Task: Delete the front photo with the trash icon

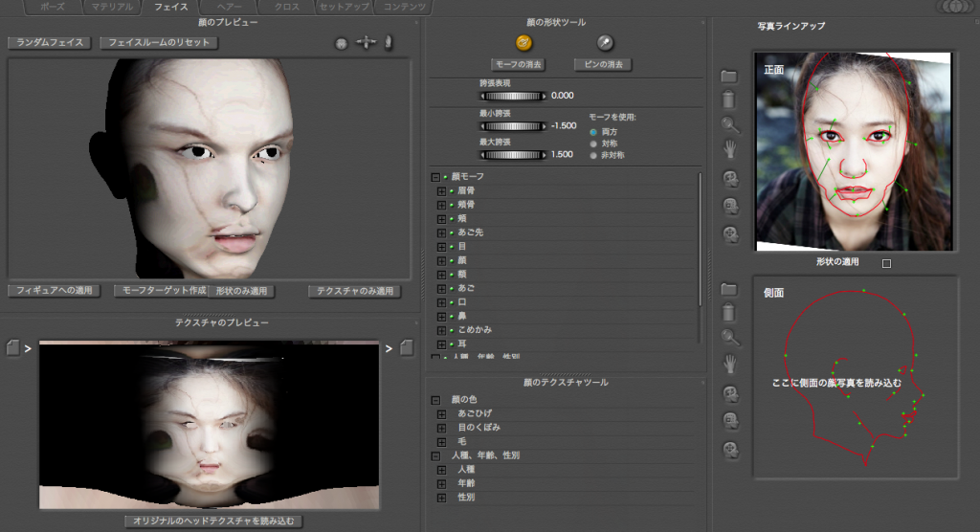Action: pos(728,100)
